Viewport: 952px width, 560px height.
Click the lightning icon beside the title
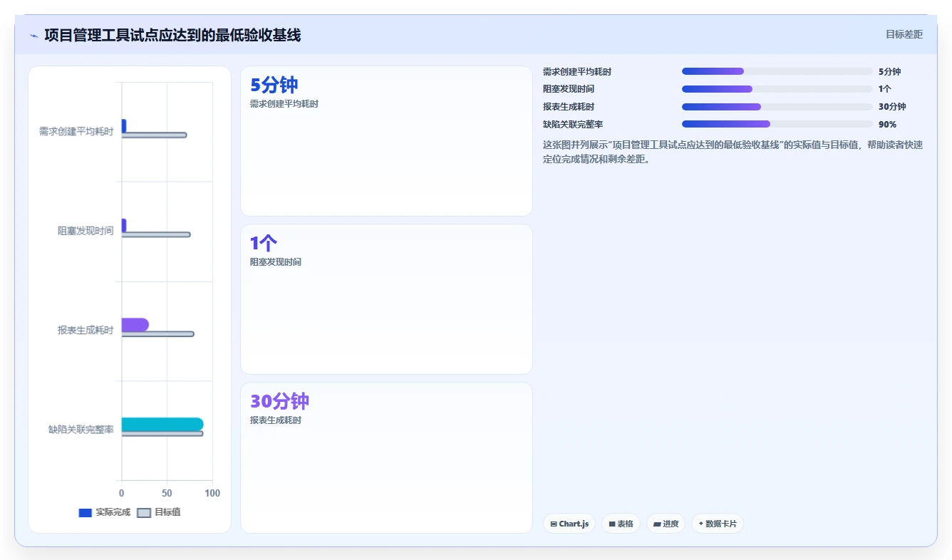coord(33,35)
